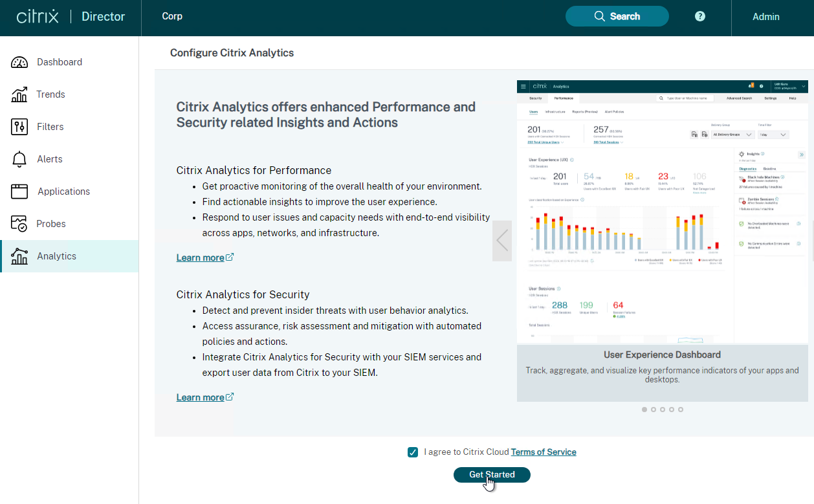Click the User Experience Dashboard preview image
814x504 pixels.
[663, 212]
